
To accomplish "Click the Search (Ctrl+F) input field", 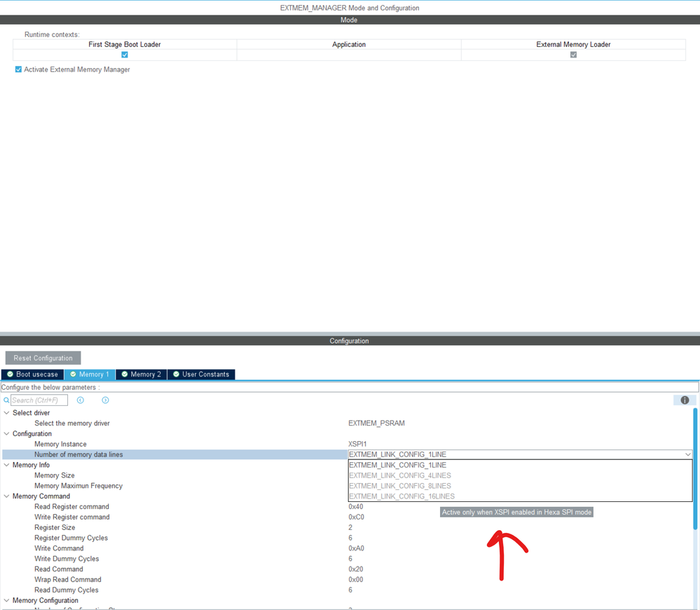I will [39, 400].
